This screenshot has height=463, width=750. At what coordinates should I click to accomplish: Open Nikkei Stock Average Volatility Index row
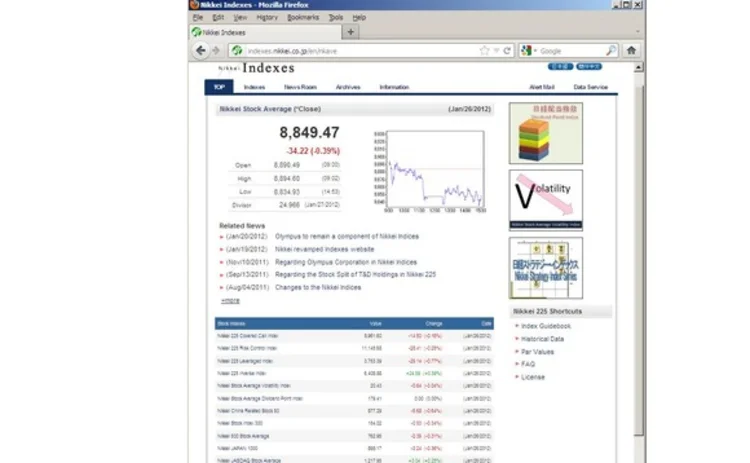(354, 386)
